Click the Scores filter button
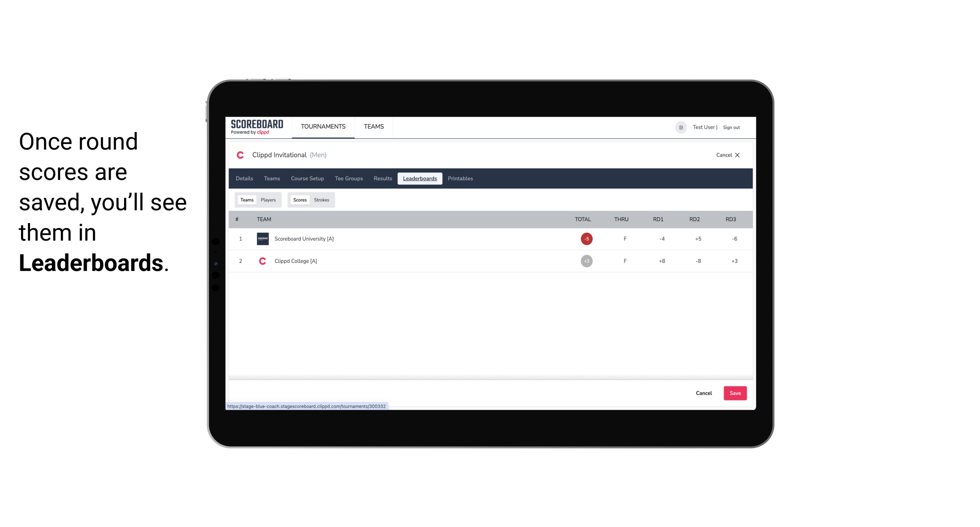This screenshot has width=980, height=527. 299,200
